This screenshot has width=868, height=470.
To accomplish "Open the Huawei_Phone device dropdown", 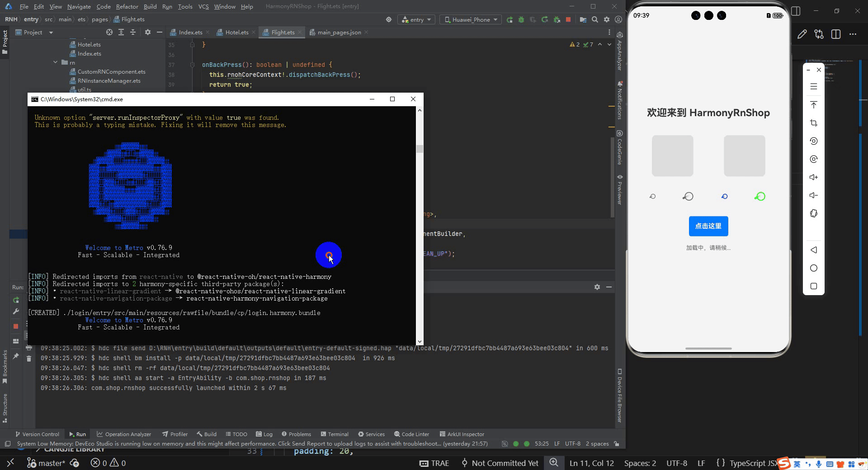I will (x=471, y=19).
